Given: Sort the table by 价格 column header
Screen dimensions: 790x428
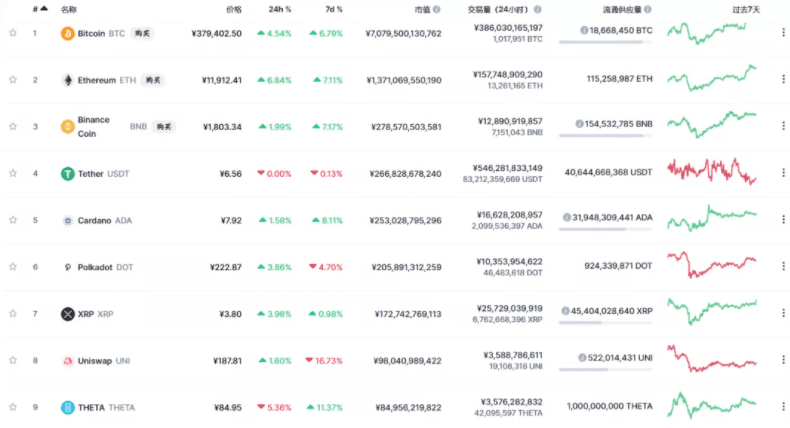Looking at the screenshot, I should (233, 8).
